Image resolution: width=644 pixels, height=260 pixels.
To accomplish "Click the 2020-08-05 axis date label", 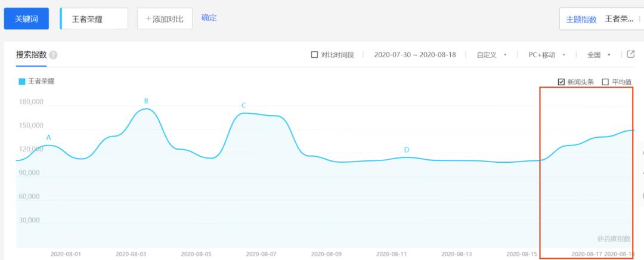I will (x=196, y=254).
